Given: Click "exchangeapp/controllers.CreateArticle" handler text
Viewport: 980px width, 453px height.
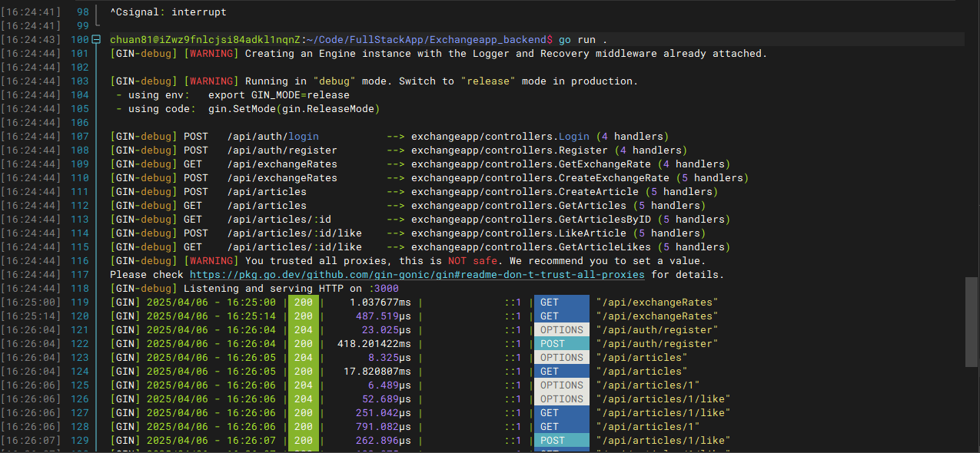Looking at the screenshot, I should pos(525,192).
